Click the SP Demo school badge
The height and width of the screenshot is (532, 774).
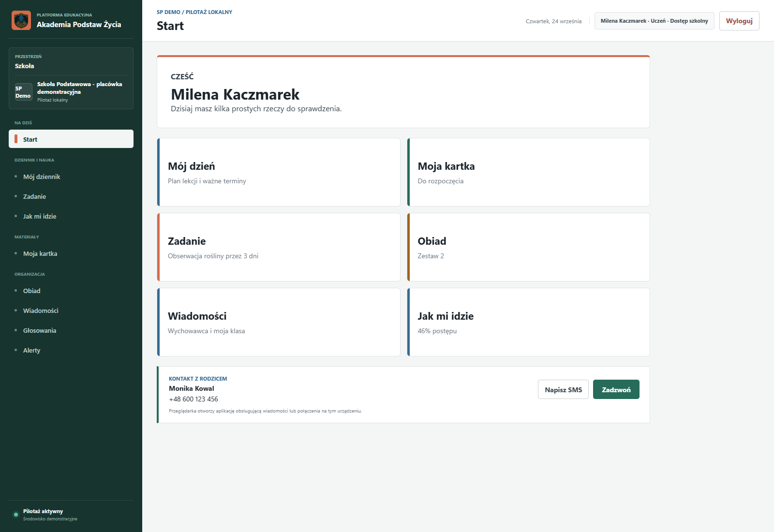pos(23,92)
